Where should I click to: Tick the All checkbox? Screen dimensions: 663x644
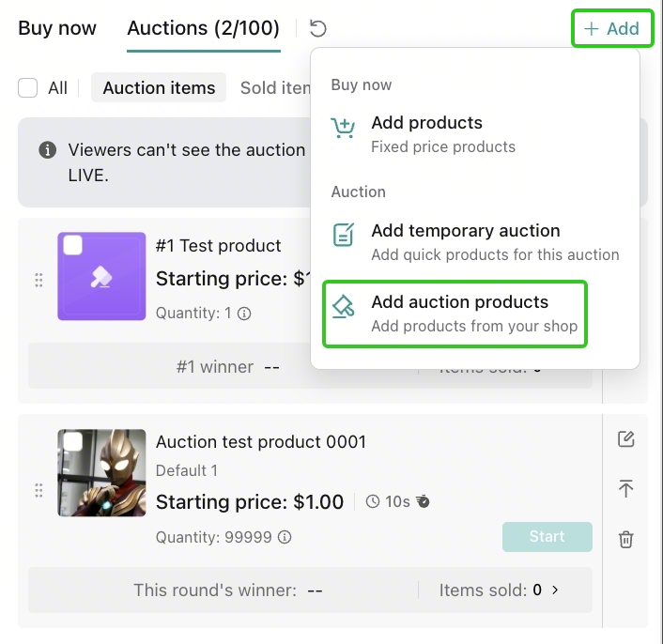point(27,88)
